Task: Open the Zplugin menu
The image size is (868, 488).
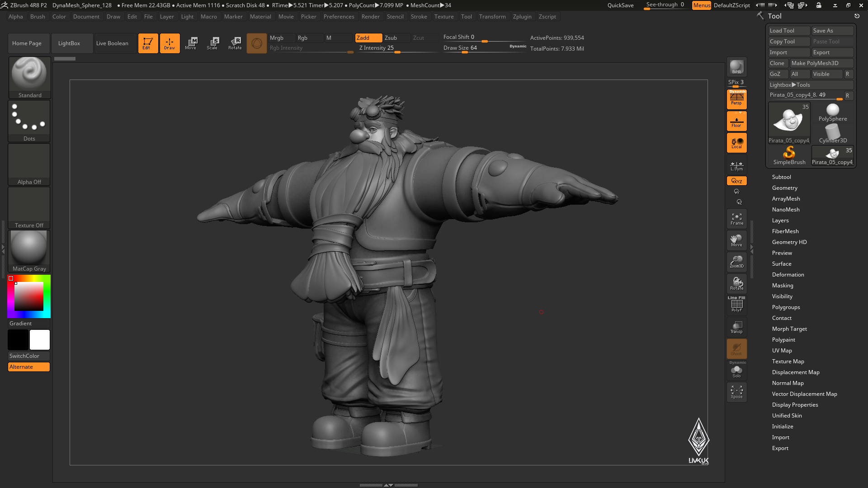Action: point(522,17)
